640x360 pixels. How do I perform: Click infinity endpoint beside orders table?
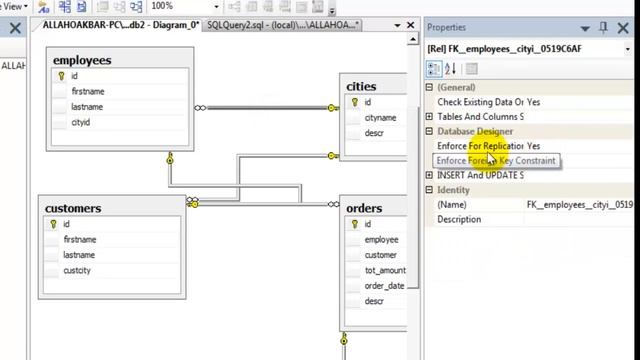[x=333, y=204]
